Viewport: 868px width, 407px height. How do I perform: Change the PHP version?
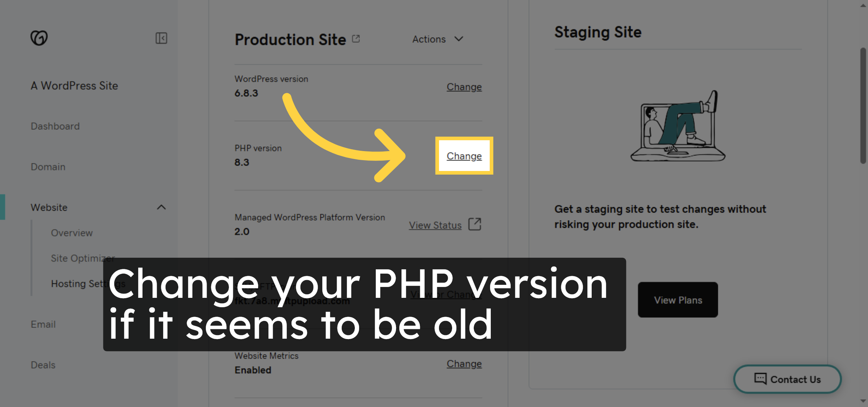coord(464,156)
